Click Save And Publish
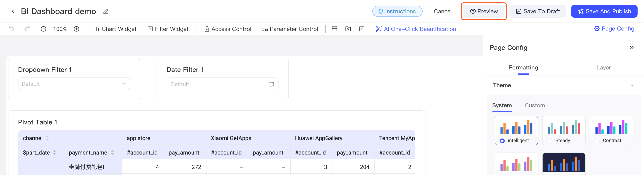 (604, 11)
